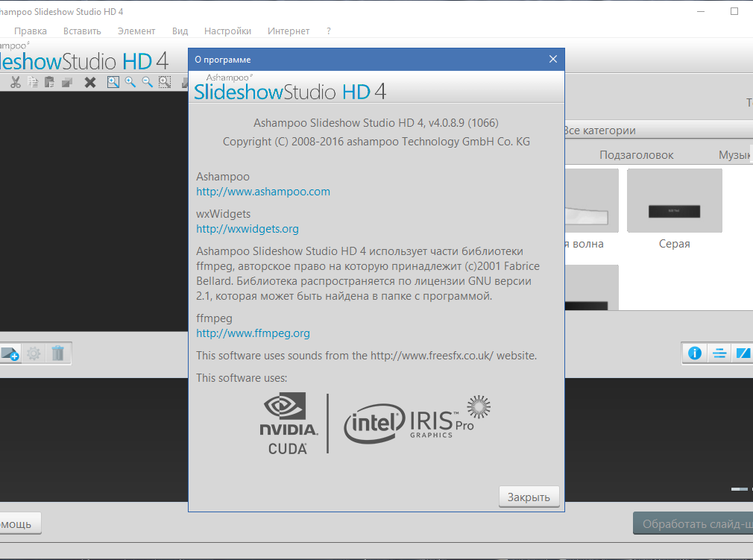753x560 pixels.
Task: Click the blue info circle icon
Action: click(x=694, y=353)
